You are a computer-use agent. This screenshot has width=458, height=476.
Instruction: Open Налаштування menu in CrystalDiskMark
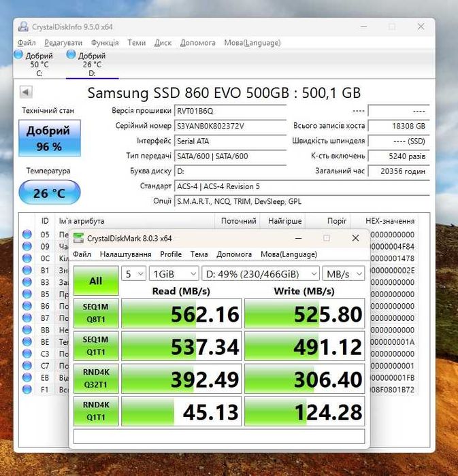125,254
